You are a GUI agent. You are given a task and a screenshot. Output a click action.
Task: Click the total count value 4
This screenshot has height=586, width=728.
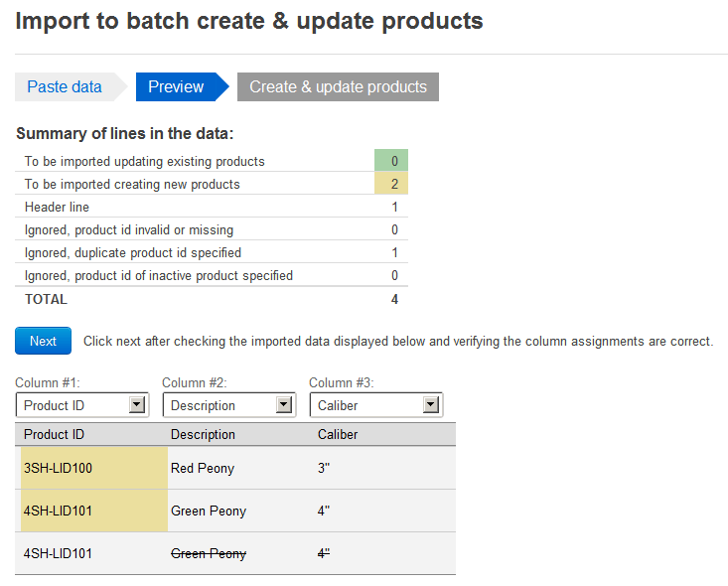click(x=394, y=299)
